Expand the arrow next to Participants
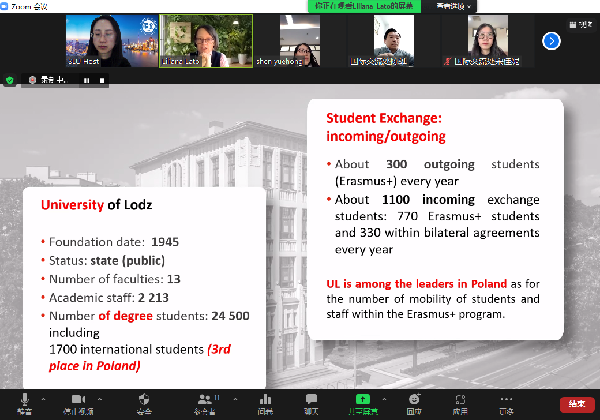Image resolution: width=600 pixels, height=420 pixels. [x=235, y=399]
